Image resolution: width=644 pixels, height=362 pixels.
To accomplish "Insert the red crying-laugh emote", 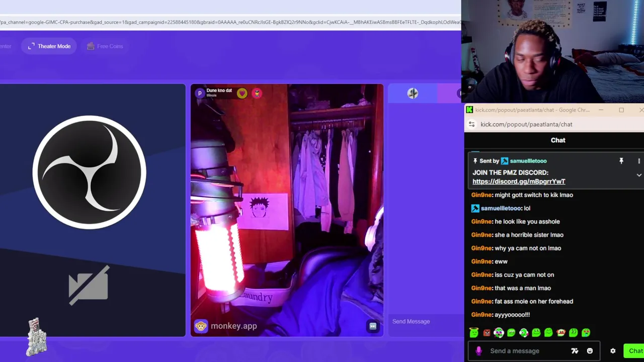I will point(561,332).
